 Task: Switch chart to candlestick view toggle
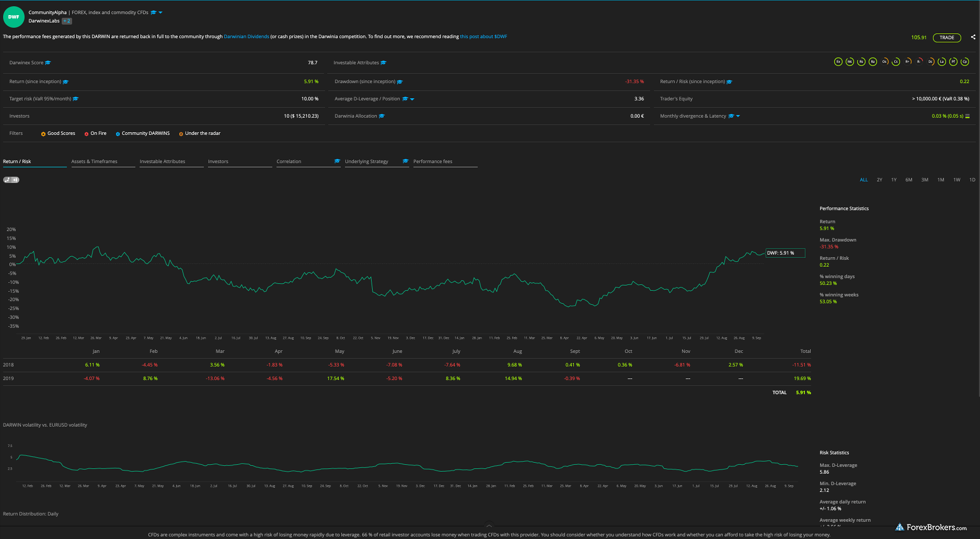coord(16,180)
